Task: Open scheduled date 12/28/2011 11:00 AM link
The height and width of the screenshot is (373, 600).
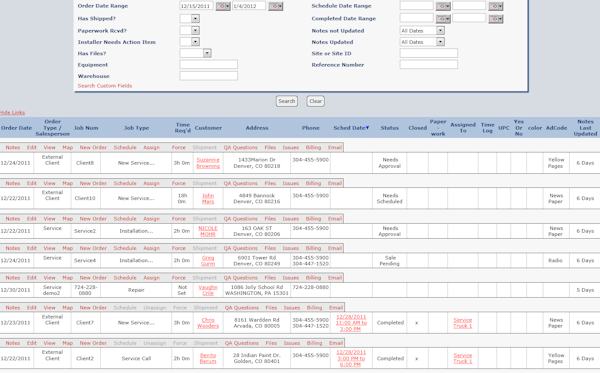Action: pos(351,323)
